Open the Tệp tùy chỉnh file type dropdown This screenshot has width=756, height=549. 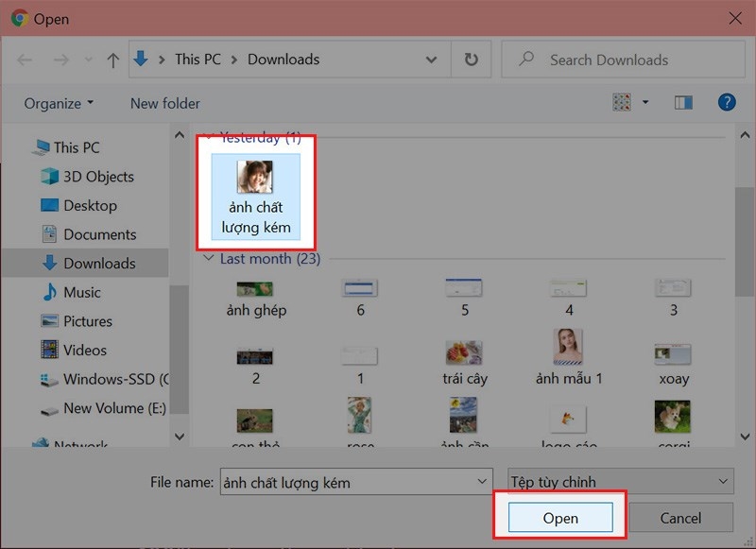(x=621, y=482)
